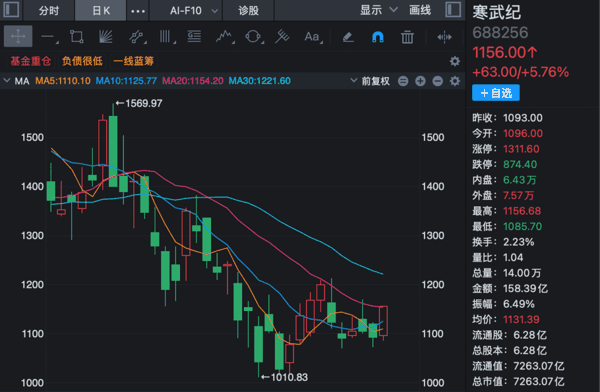
Task: Click the eraser tool icon
Action: [x=348, y=37]
